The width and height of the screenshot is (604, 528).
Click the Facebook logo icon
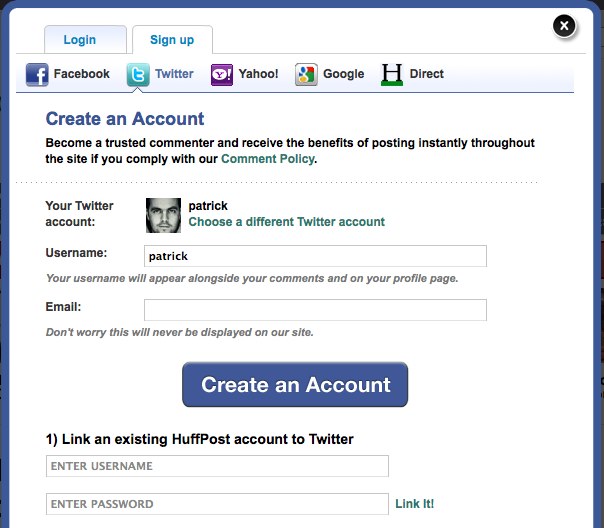click(x=37, y=74)
